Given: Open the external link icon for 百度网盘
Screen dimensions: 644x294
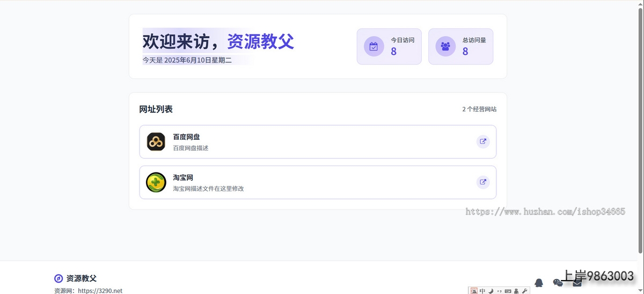Looking at the screenshot, I should [x=483, y=141].
